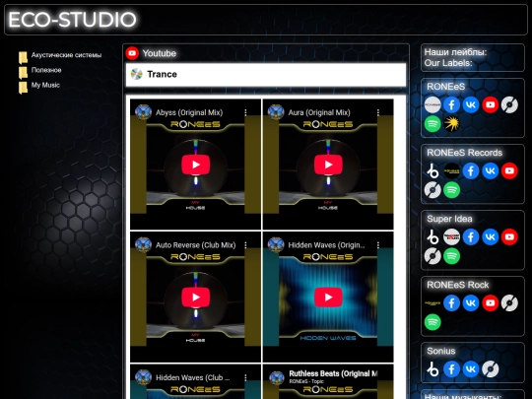Open options menu on Hidden Waves (Origin... video
This screenshot has width=532, height=399.
pyautogui.click(x=378, y=245)
